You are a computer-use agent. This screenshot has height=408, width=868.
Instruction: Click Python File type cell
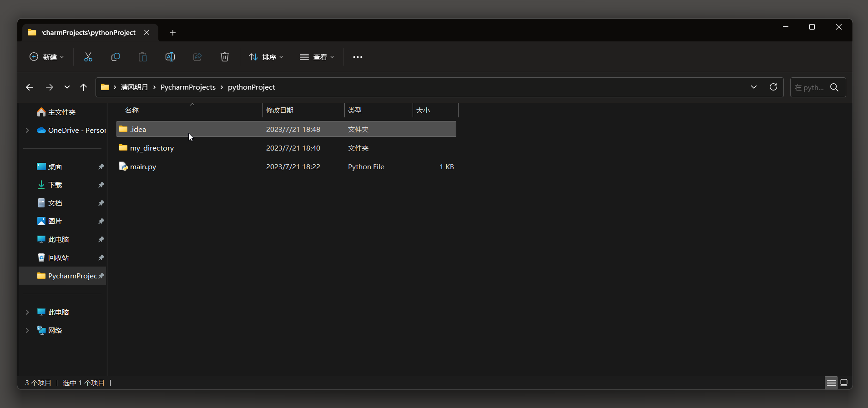coord(366,166)
